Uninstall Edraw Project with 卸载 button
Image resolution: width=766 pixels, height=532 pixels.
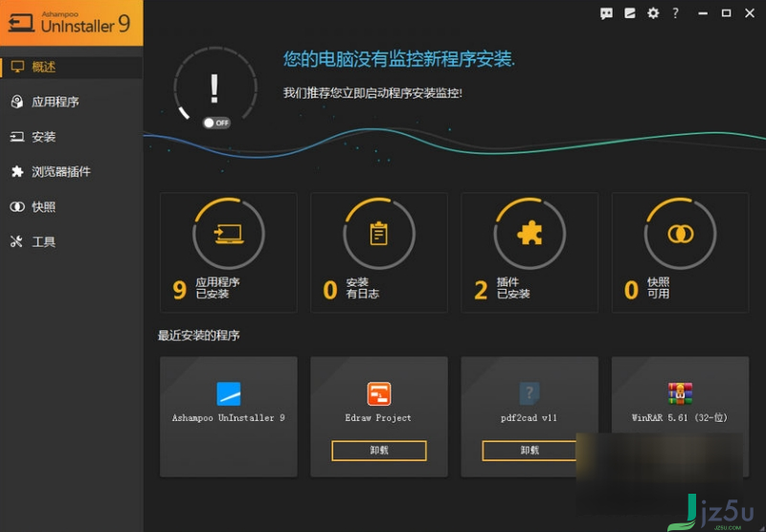coord(379,451)
